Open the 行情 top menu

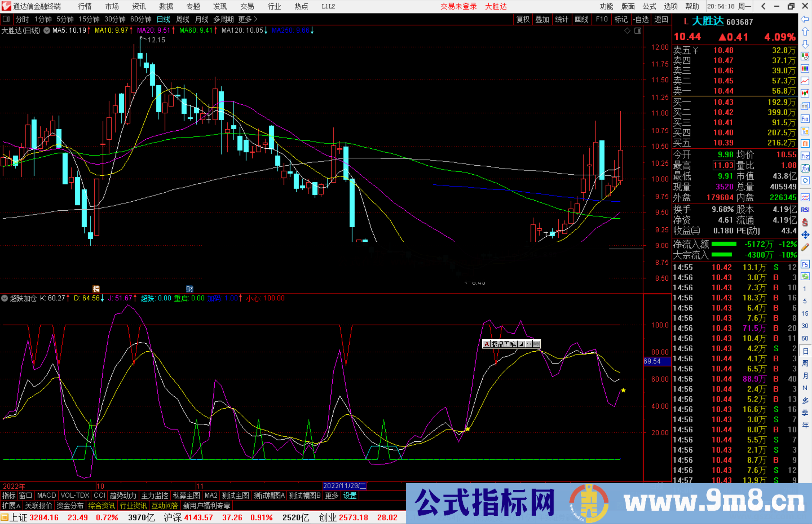(85, 6)
